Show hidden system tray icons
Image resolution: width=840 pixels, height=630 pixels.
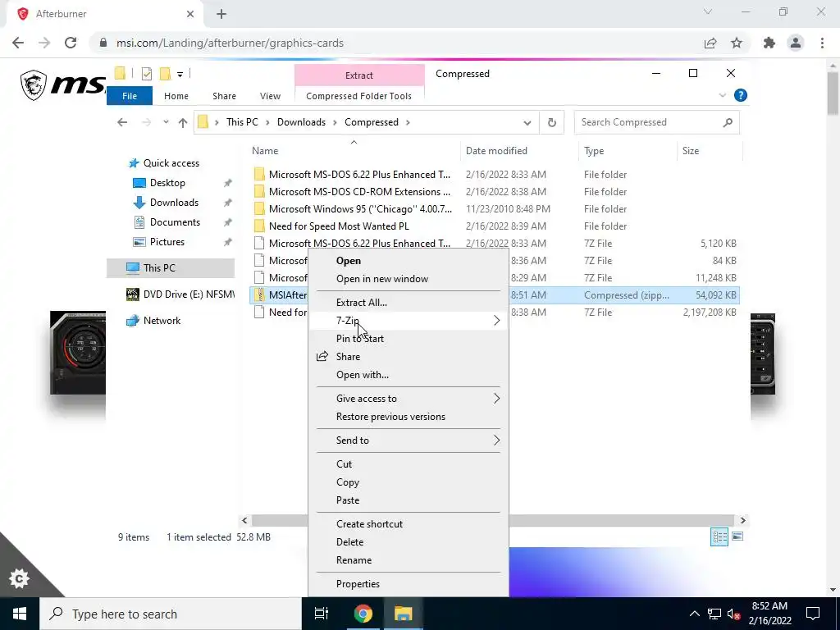tap(694, 614)
